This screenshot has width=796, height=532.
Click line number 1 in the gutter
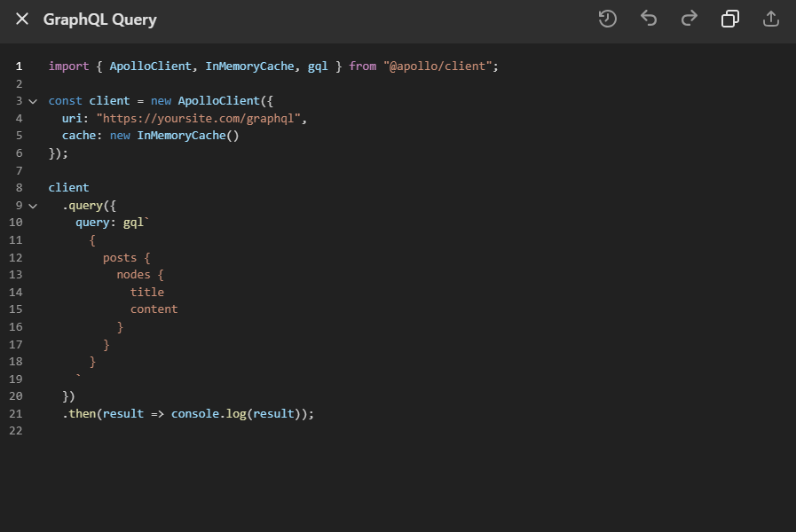click(x=19, y=66)
